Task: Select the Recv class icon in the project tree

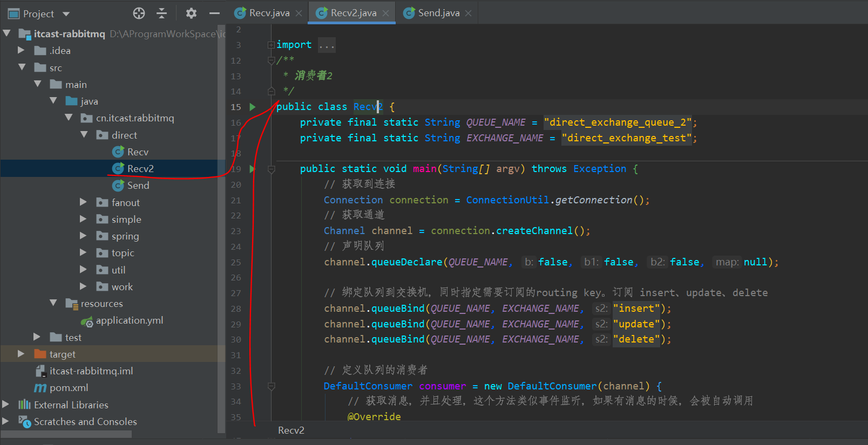Action: [x=118, y=152]
